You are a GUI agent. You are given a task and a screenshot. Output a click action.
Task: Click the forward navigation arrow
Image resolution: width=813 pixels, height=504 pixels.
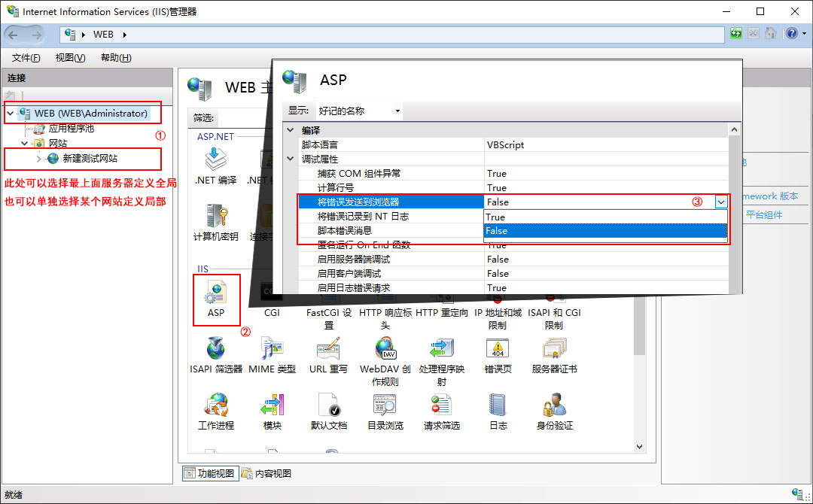point(36,35)
